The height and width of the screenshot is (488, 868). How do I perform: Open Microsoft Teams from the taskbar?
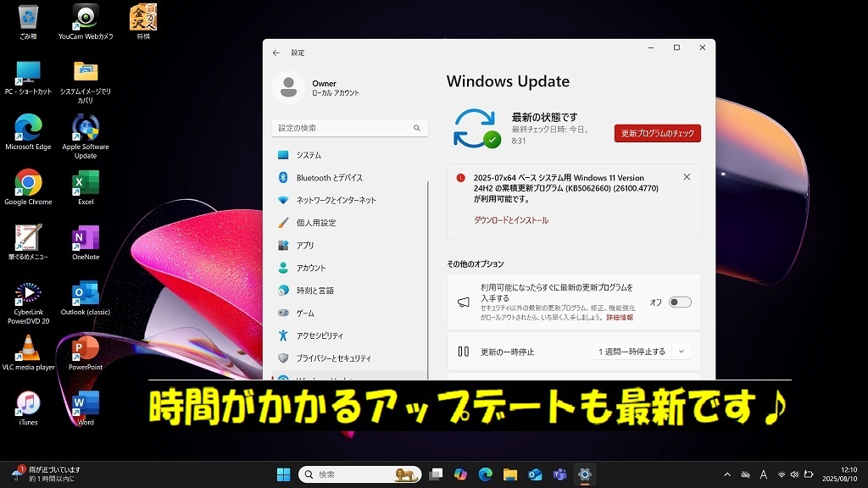[559, 474]
